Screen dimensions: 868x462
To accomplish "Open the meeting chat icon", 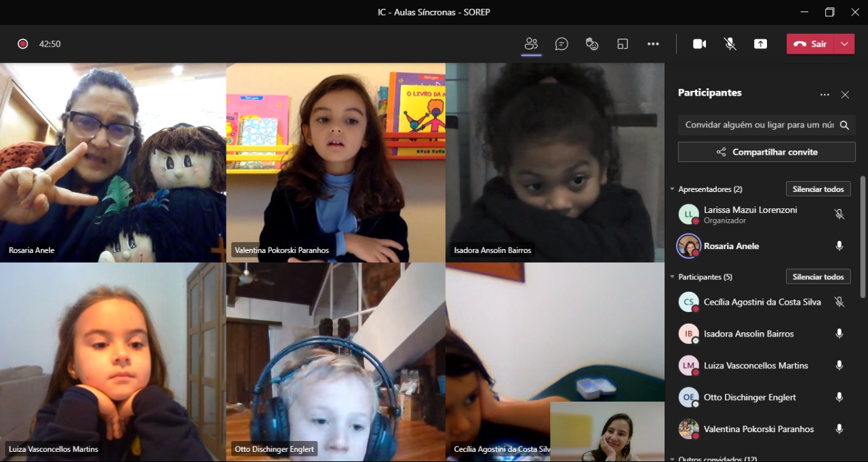I will pos(561,44).
